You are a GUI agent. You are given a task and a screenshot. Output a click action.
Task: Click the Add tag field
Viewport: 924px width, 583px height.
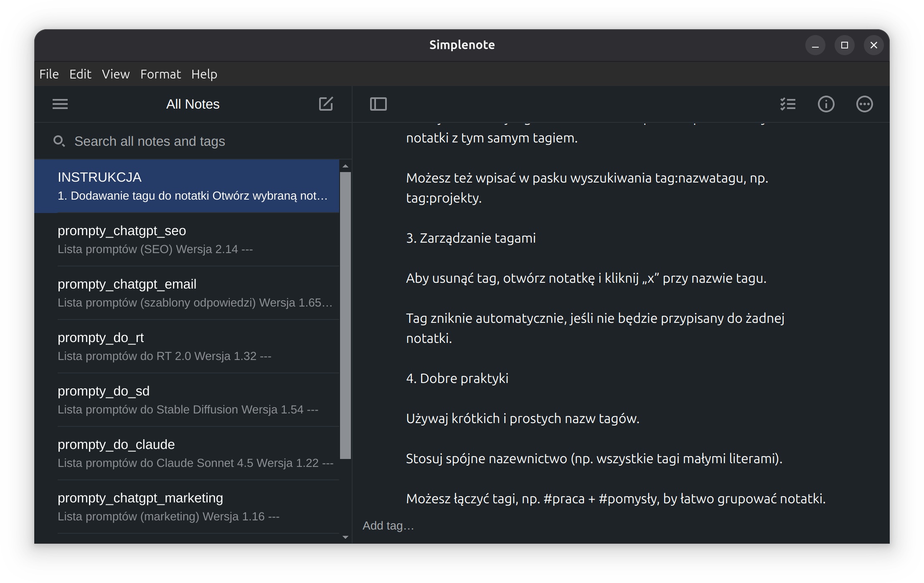coord(388,526)
